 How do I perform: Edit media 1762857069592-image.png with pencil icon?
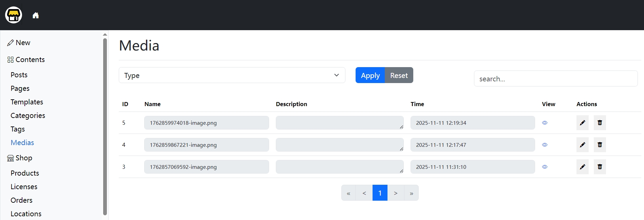click(x=582, y=167)
